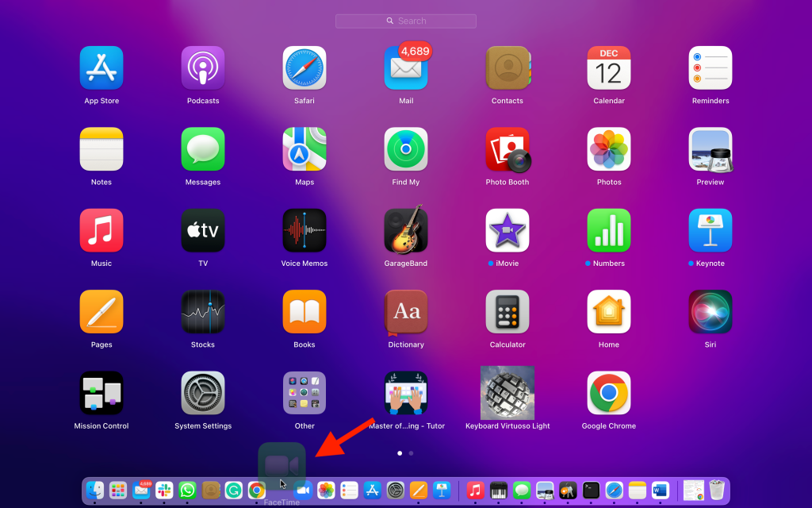The width and height of the screenshot is (812, 508).
Task: Open Google Chrome in the Launchpad grid
Action: (609, 393)
